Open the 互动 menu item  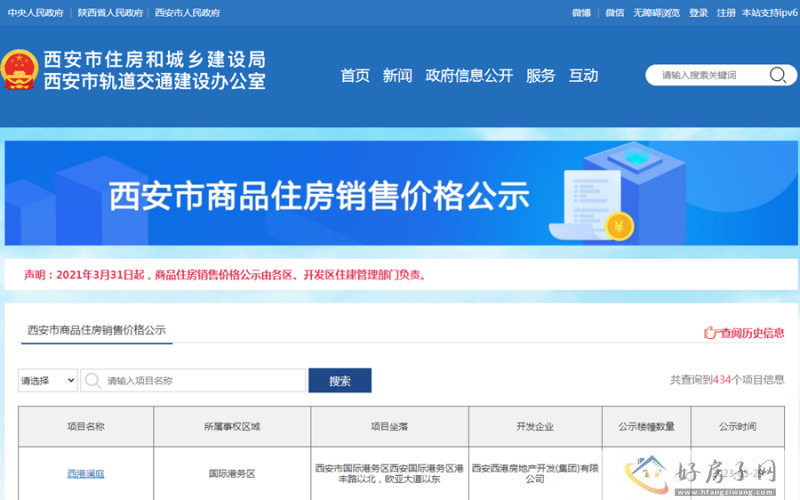(583, 76)
